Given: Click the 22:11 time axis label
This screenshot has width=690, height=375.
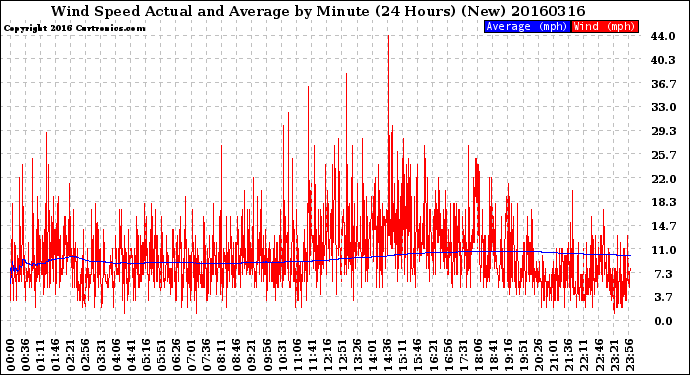Looking at the screenshot, I should coord(585,355).
